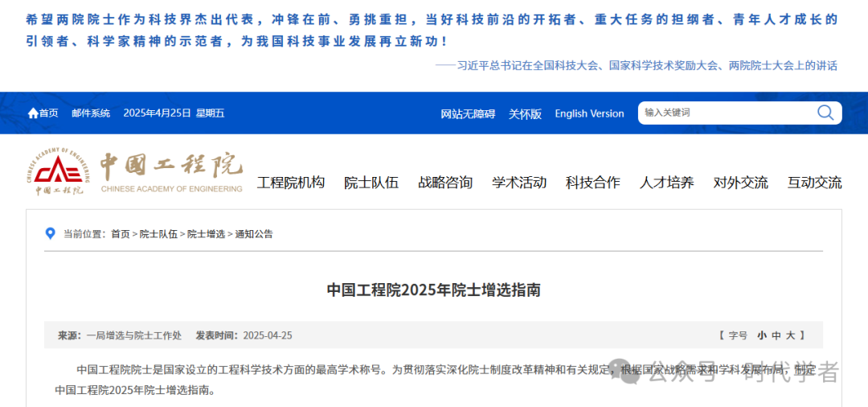Open 院士队伍 menu

371,182
